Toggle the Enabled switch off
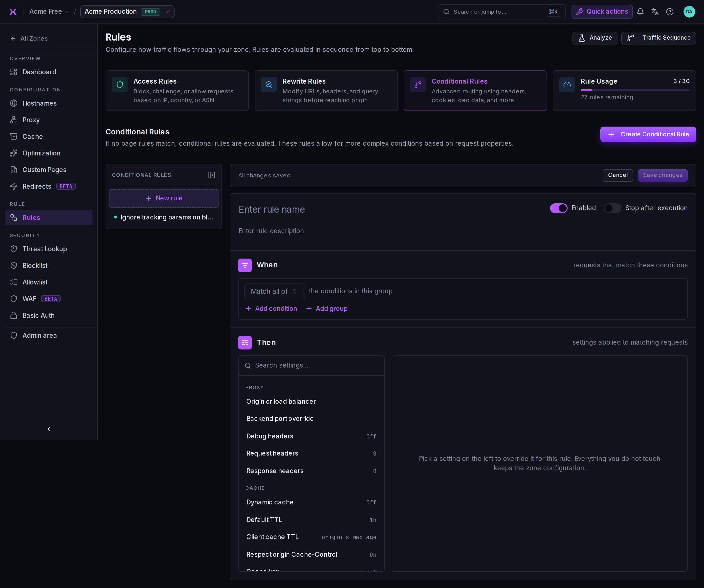The width and height of the screenshot is (704, 588). 559,208
